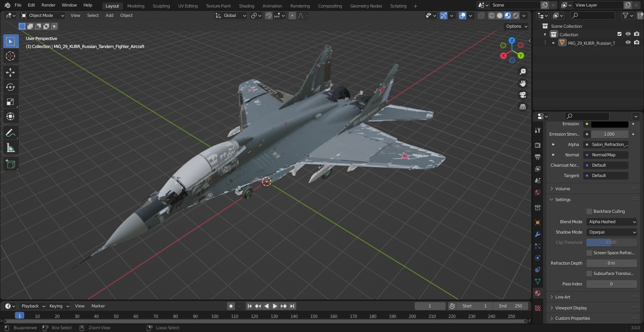
Task: Play the animation forward
Action: (275, 306)
